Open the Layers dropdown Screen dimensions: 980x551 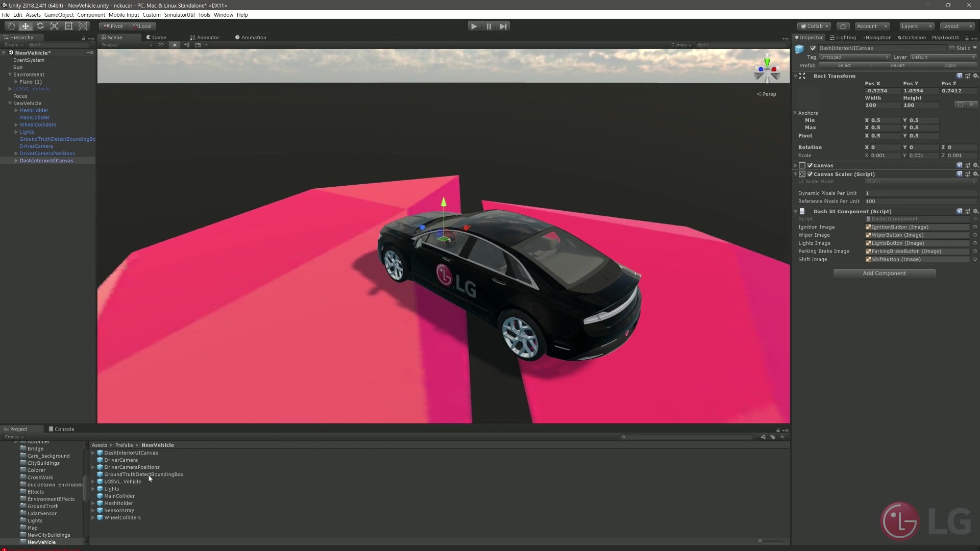click(916, 26)
